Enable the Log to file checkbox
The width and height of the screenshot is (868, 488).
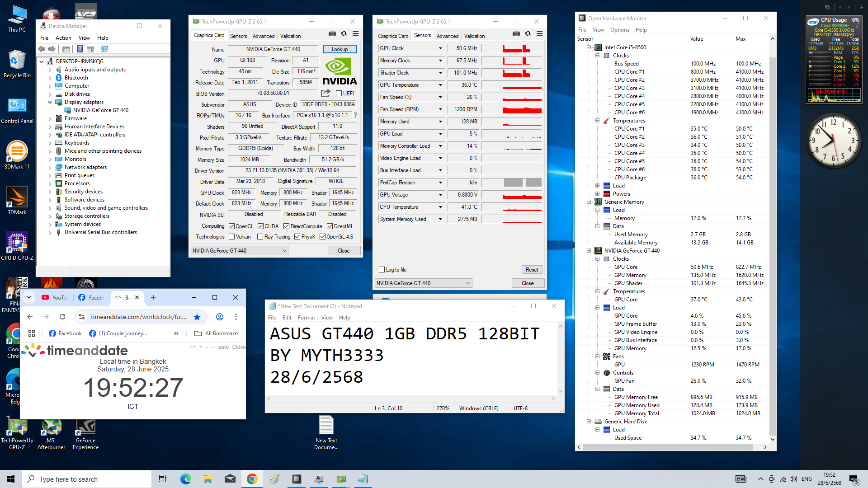tap(382, 270)
